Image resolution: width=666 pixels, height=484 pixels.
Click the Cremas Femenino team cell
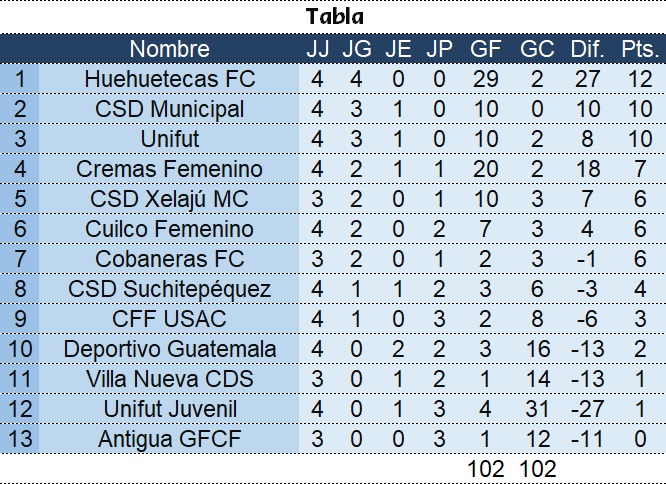pyautogui.click(x=170, y=169)
